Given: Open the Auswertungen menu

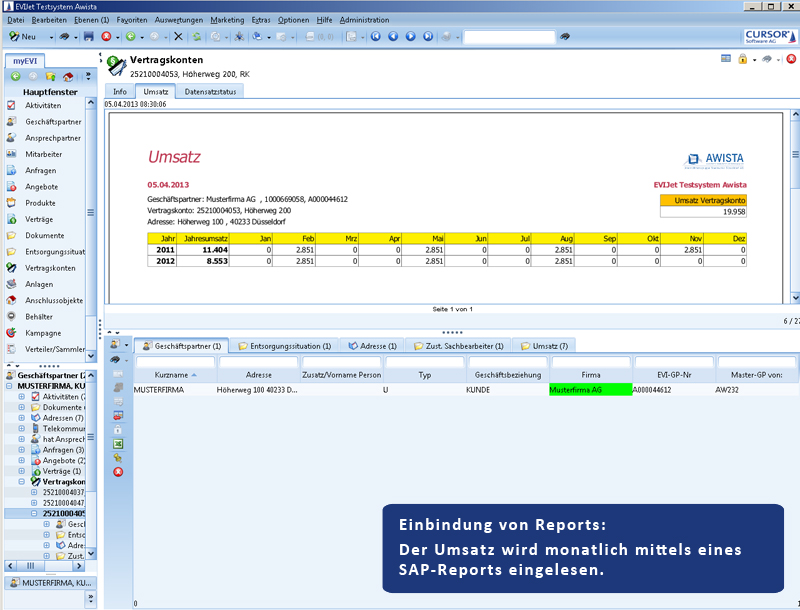Looking at the screenshot, I should (180, 20).
